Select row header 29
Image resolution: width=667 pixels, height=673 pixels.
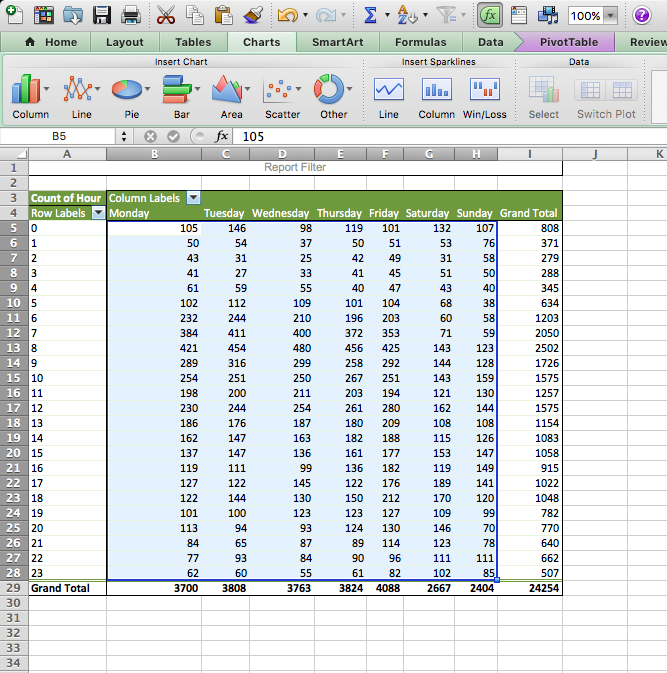pos(14,588)
